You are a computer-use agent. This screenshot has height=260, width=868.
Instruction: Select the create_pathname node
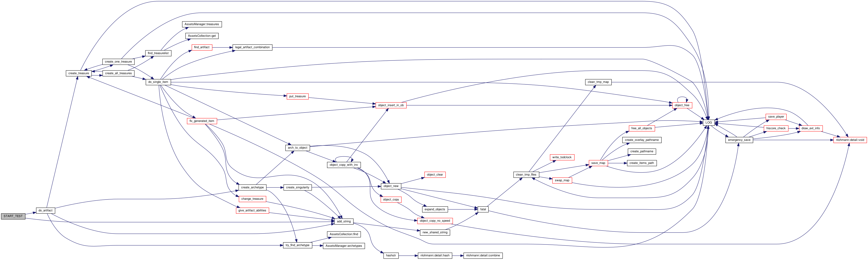(x=642, y=151)
